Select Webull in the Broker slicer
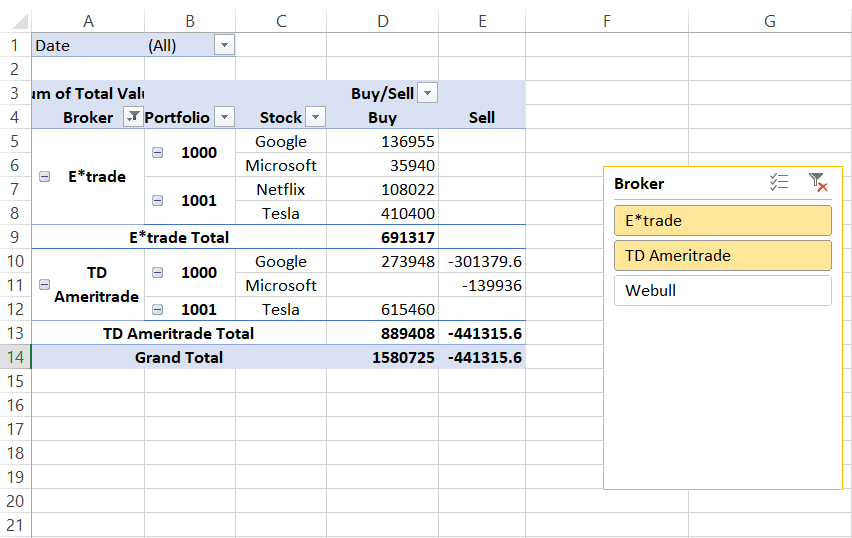852x538 pixels. 722,291
